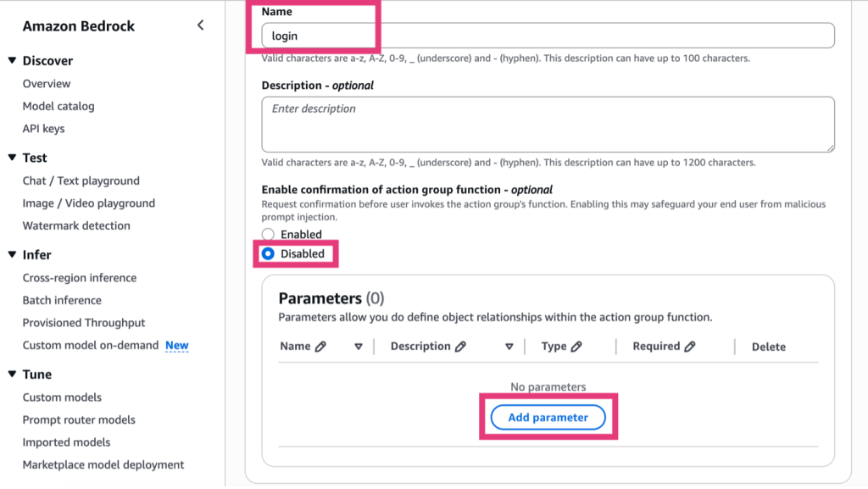Click the Name input field containing login
This screenshot has width=868, height=489.
(x=548, y=36)
